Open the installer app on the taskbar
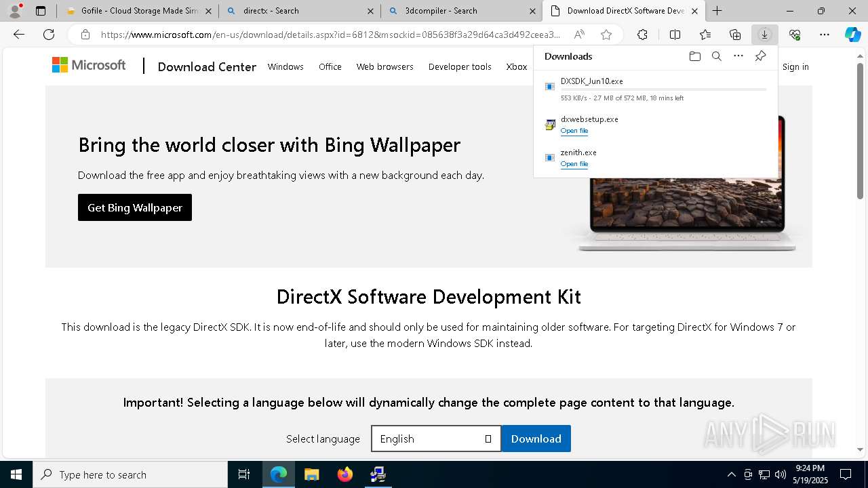The height and width of the screenshot is (488, 868). (378, 474)
